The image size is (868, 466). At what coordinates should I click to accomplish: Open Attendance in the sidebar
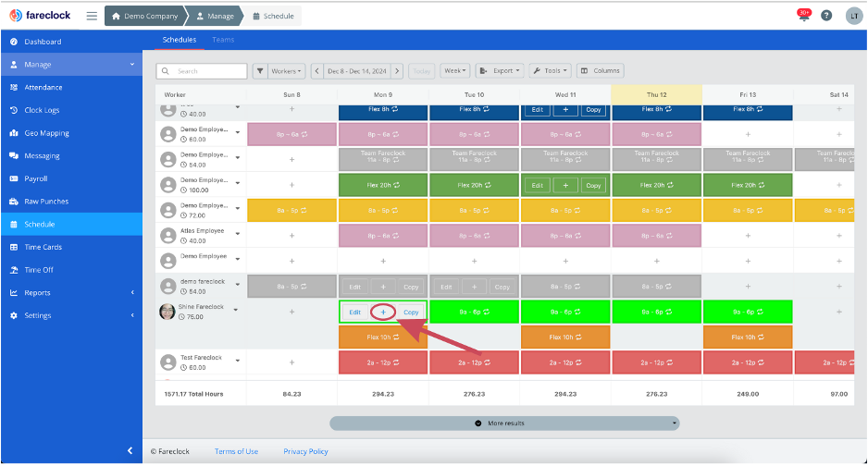click(71, 87)
